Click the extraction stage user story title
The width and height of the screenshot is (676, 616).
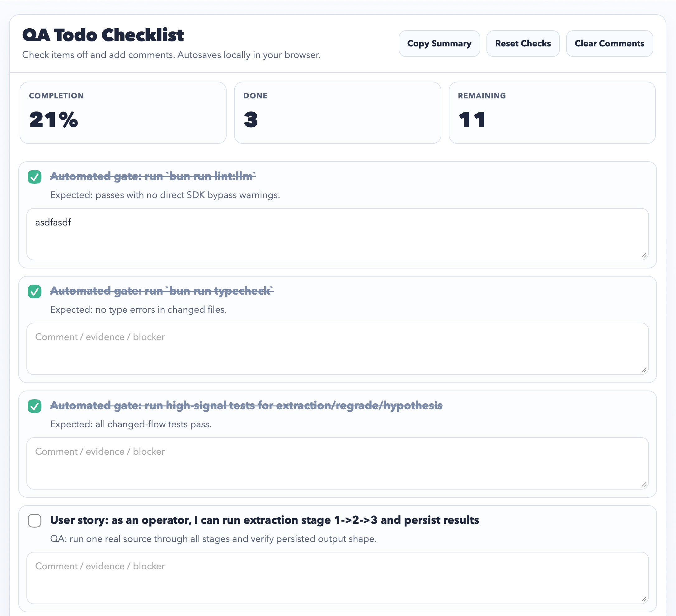point(264,520)
